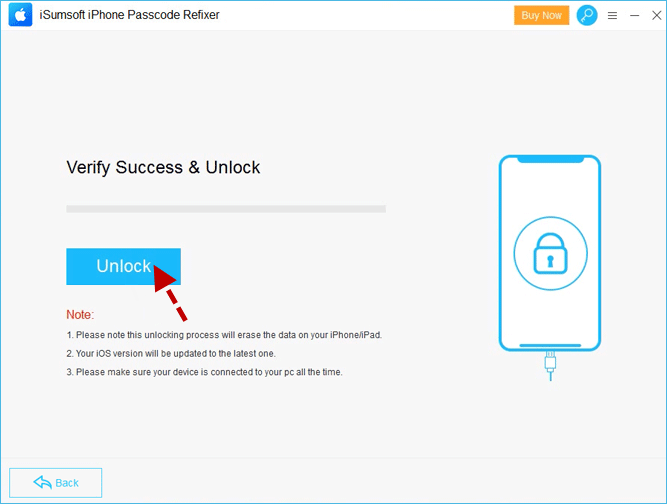Open the register key icon
This screenshot has width=667, height=504.
[x=587, y=15]
